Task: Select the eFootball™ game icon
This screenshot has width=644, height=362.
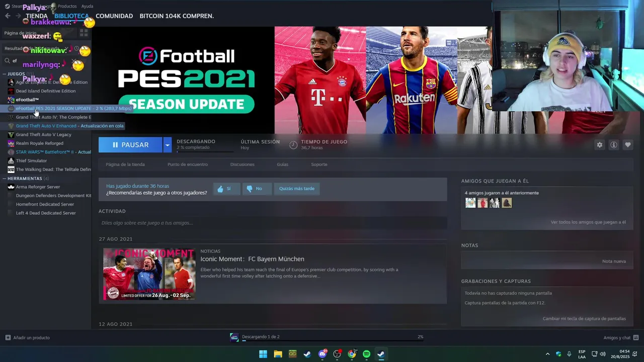Action: coord(11,100)
